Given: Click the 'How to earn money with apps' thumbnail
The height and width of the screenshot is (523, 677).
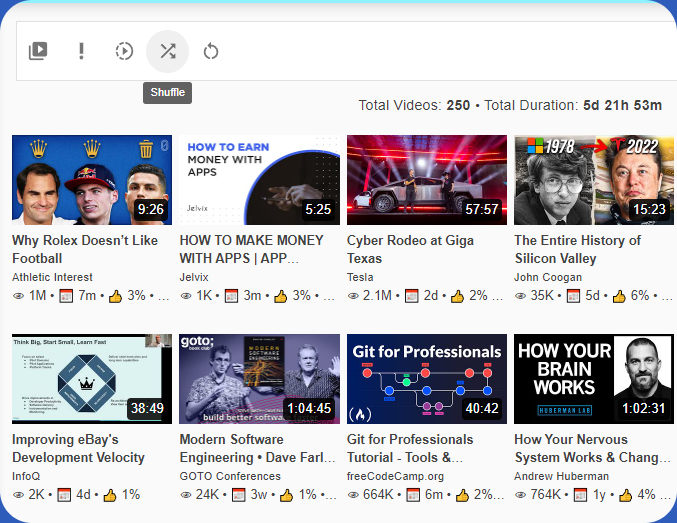Looking at the screenshot, I should (x=259, y=180).
